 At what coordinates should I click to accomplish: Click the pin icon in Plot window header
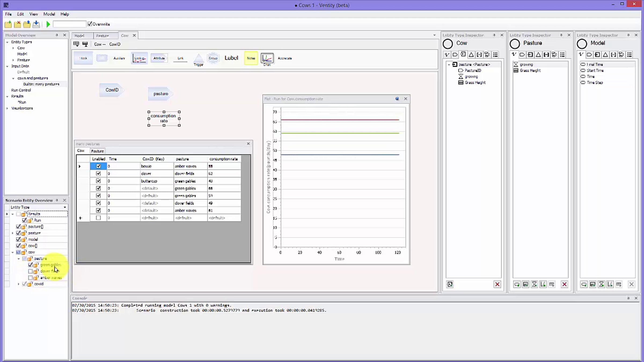click(397, 99)
